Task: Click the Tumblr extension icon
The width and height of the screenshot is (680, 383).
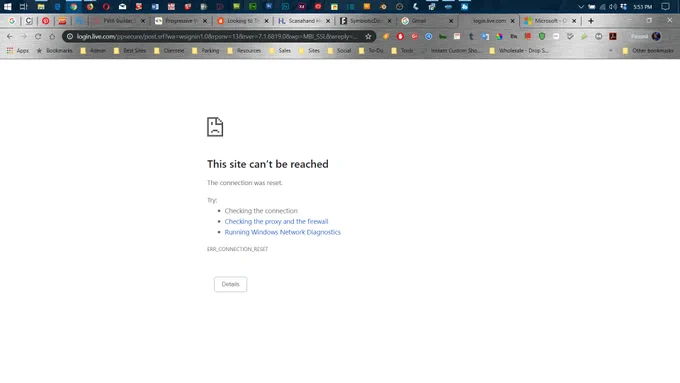Action: (x=471, y=36)
